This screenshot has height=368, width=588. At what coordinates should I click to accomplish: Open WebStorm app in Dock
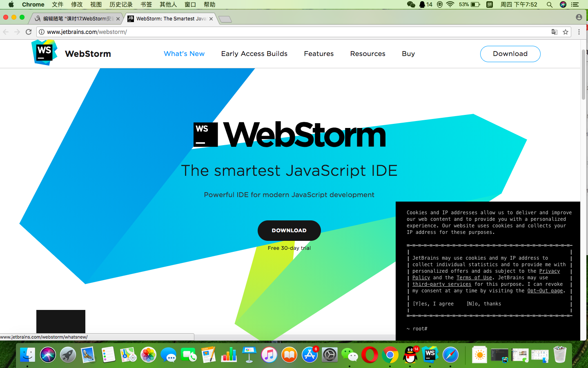pos(430,355)
